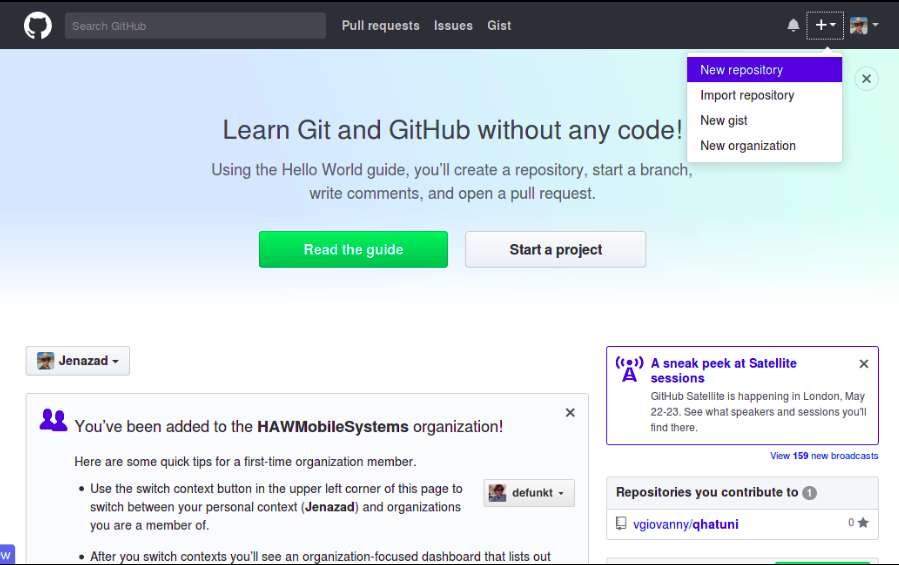Open A sneak peek at Satellite sessions

click(x=724, y=371)
